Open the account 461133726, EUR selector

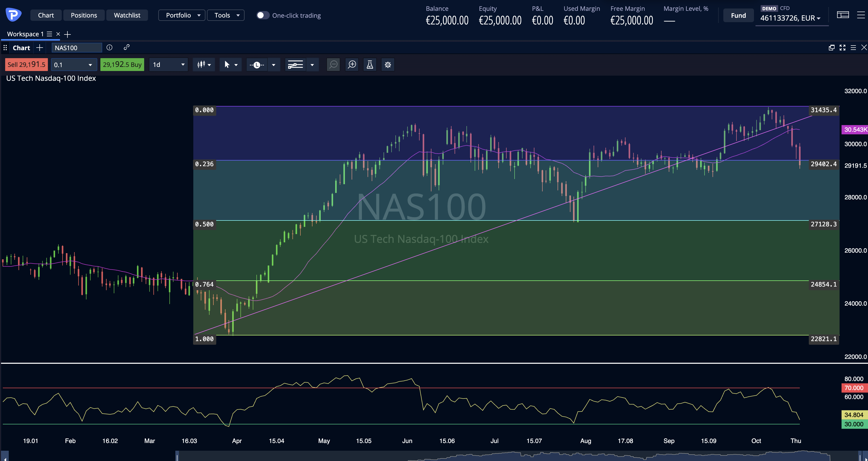click(x=790, y=18)
